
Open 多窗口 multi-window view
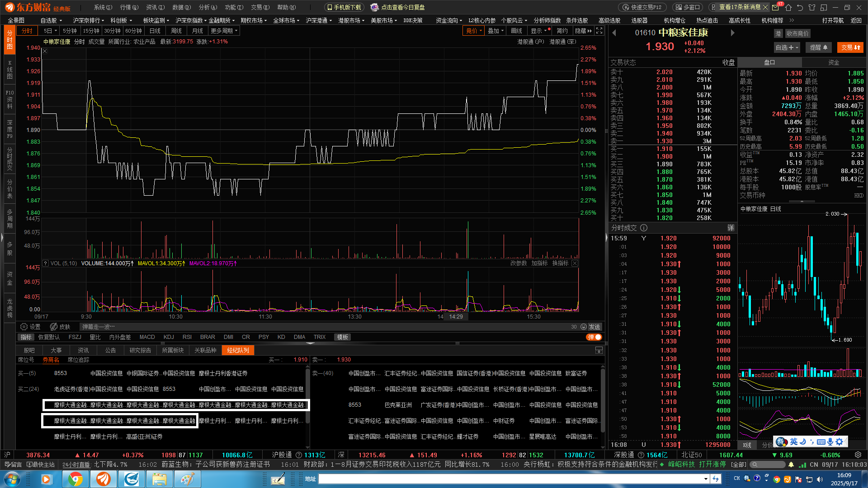688,7
